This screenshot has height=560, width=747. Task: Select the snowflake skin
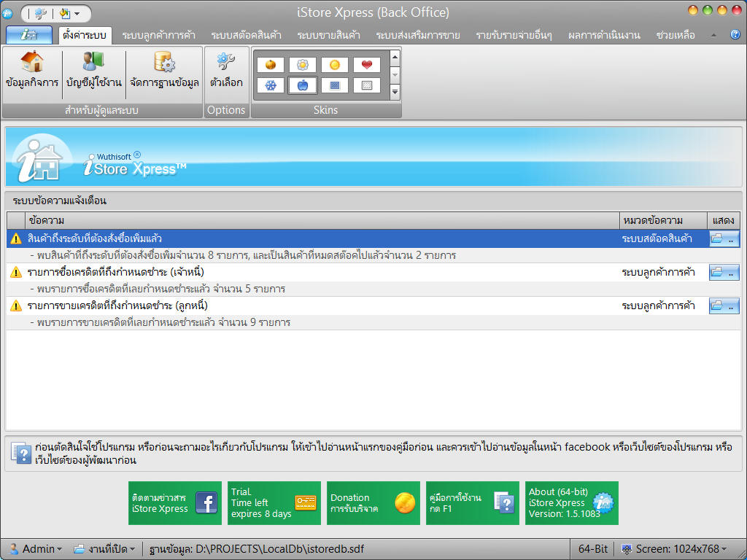pyautogui.click(x=271, y=86)
